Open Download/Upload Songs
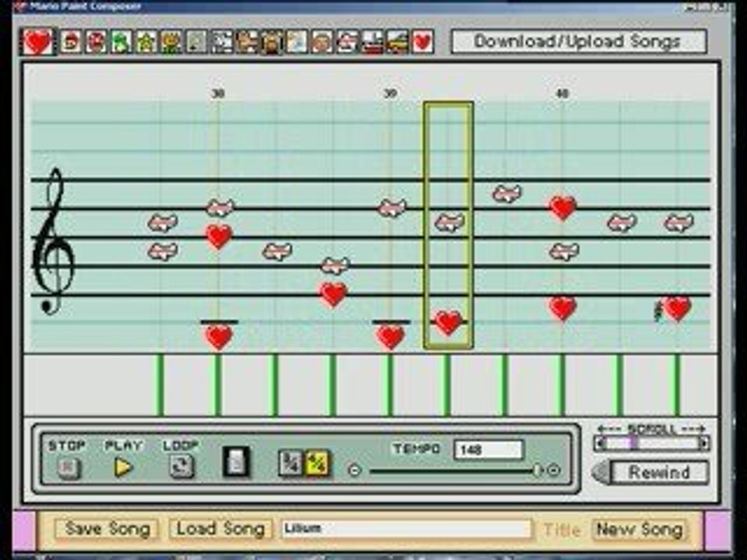 (x=578, y=42)
